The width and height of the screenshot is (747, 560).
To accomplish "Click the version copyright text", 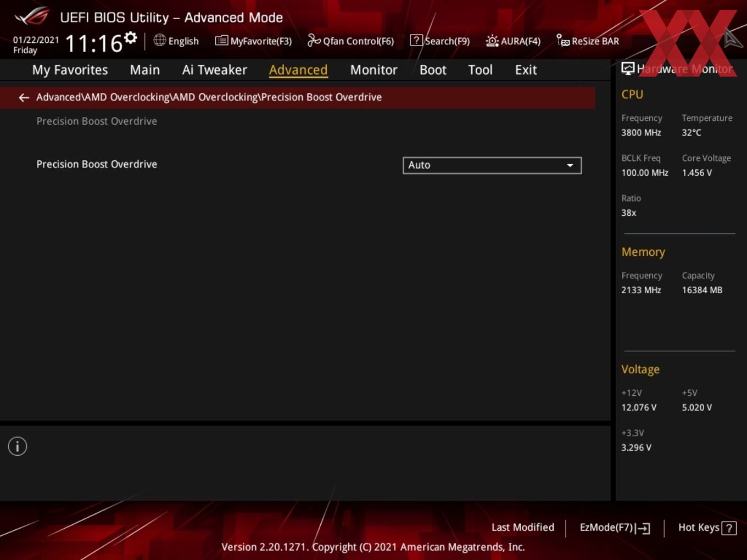I will click(373, 547).
